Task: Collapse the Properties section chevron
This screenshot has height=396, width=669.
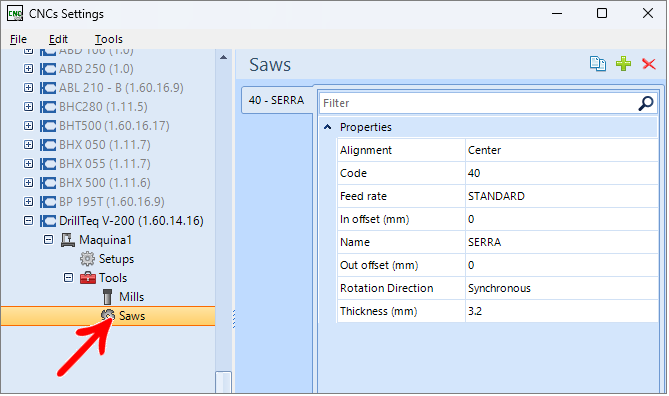Action: pos(328,127)
